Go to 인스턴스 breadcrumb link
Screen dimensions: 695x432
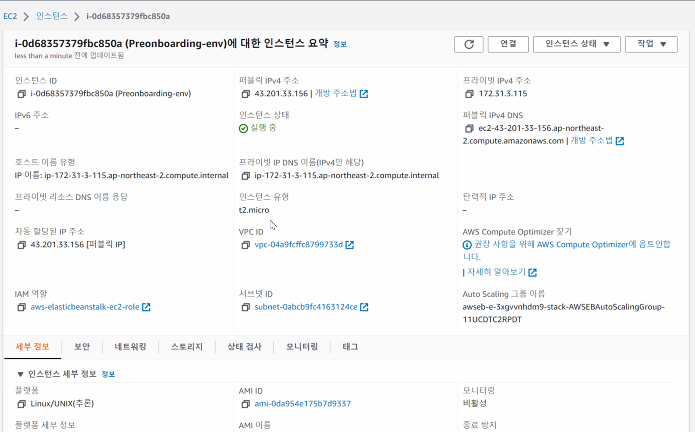[x=52, y=16]
